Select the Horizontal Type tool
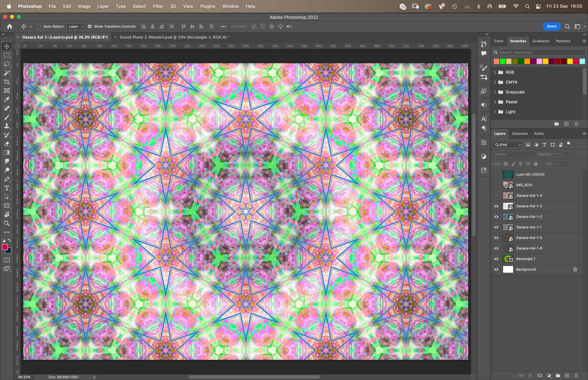 pos(7,188)
